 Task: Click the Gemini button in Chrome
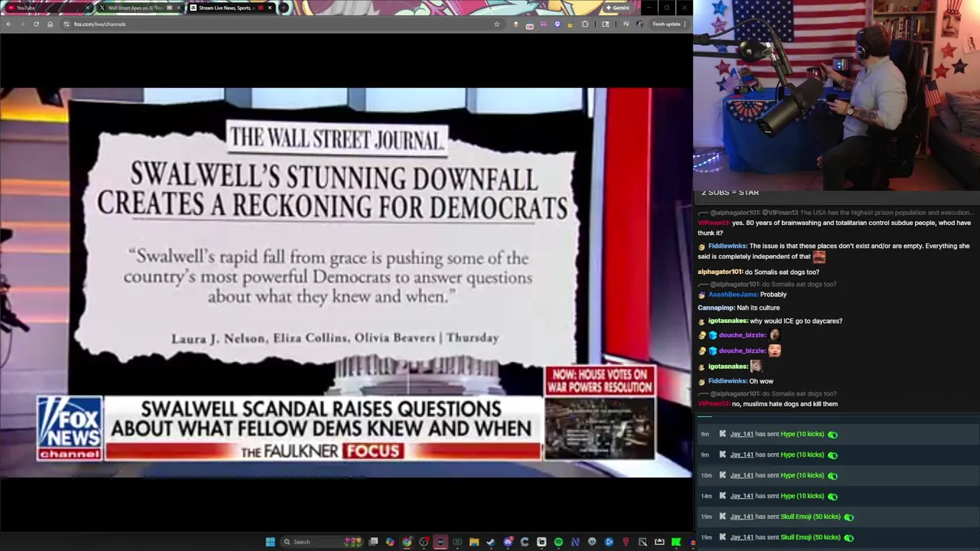tap(617, 8)
